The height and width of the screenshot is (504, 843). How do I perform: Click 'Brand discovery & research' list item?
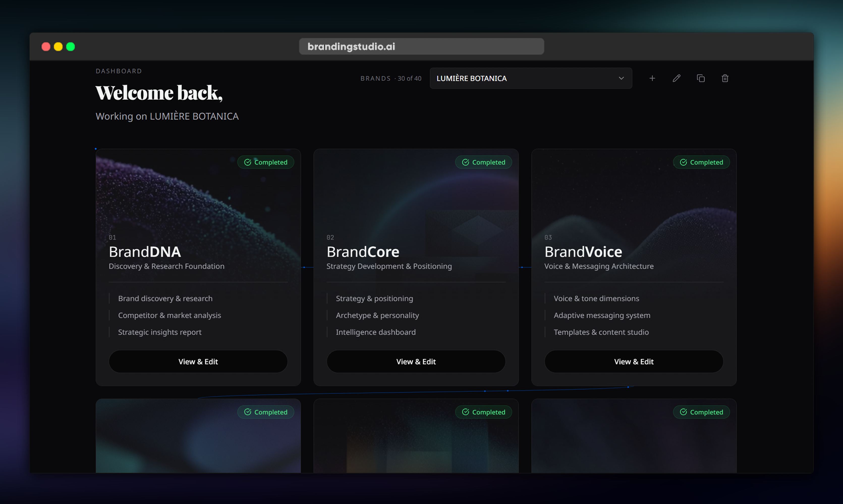point(165,298)
